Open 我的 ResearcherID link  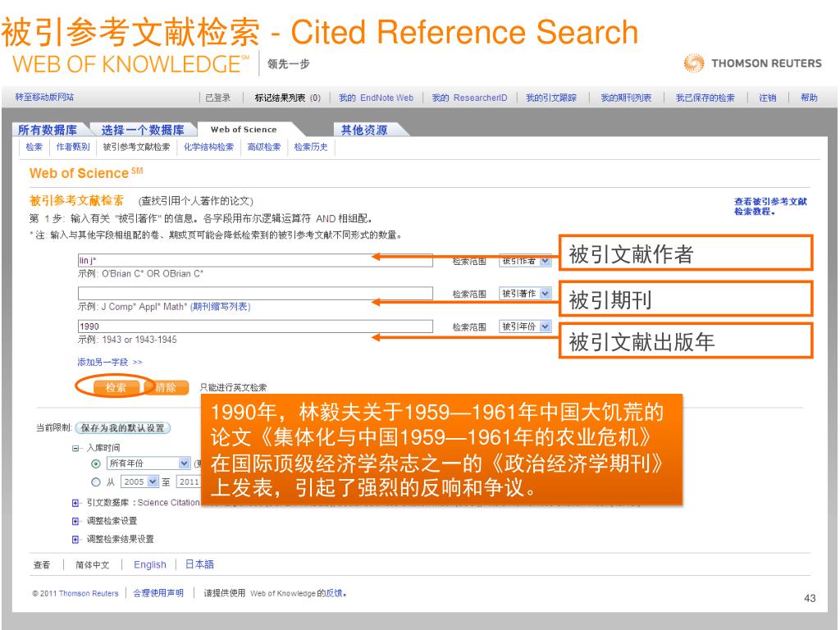coord(470,98)
